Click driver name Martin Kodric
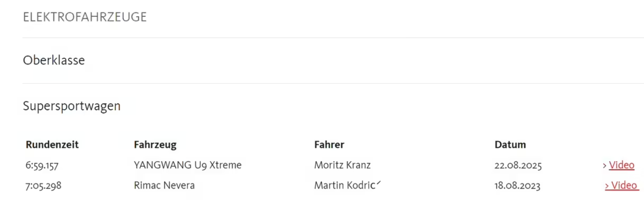Screen dimensions: 644x213 click(345, 185)
